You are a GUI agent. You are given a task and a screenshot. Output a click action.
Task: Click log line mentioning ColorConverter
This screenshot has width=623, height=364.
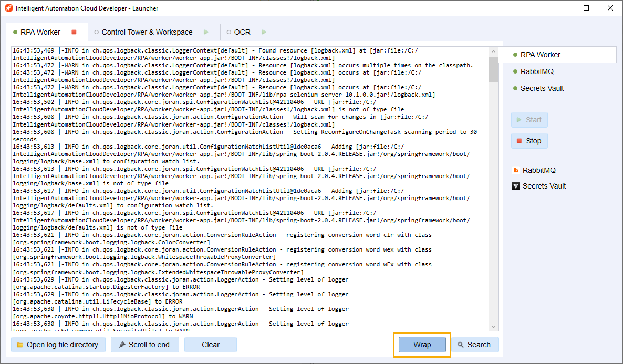pos(111,242)
